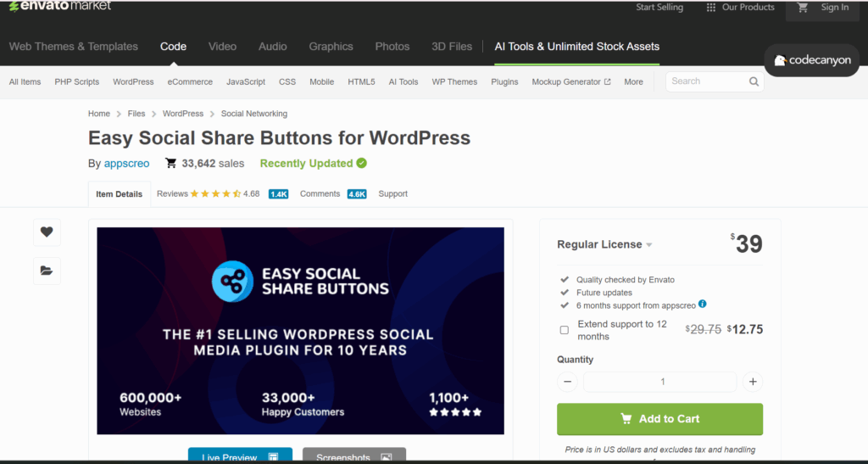Enable Extend support to 12 months checkbox
Screen dimensions: 868x464
click(564, 330)
